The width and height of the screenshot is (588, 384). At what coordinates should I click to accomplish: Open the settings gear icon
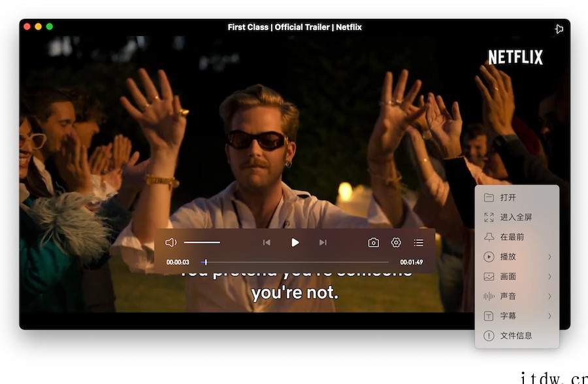[x=396, y=243]
